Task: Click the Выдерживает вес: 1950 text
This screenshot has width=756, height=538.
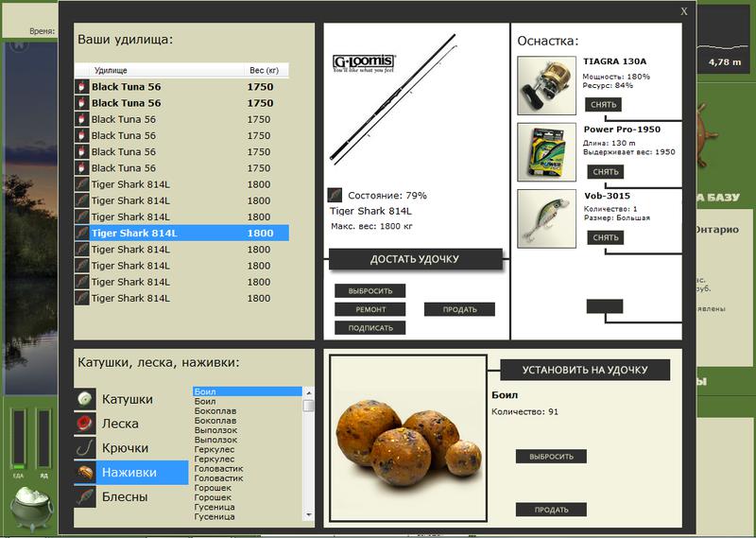Action: 629,152
